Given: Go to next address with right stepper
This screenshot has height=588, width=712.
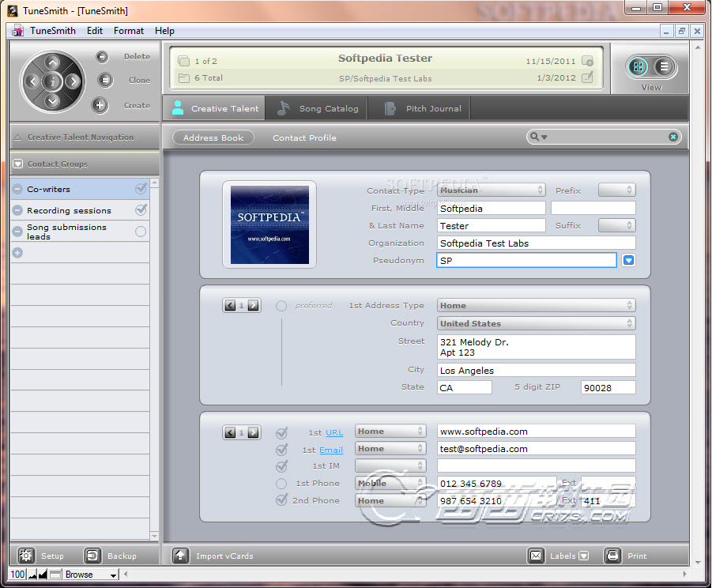Looking at the screenshot, I should [x=254, y=306].
